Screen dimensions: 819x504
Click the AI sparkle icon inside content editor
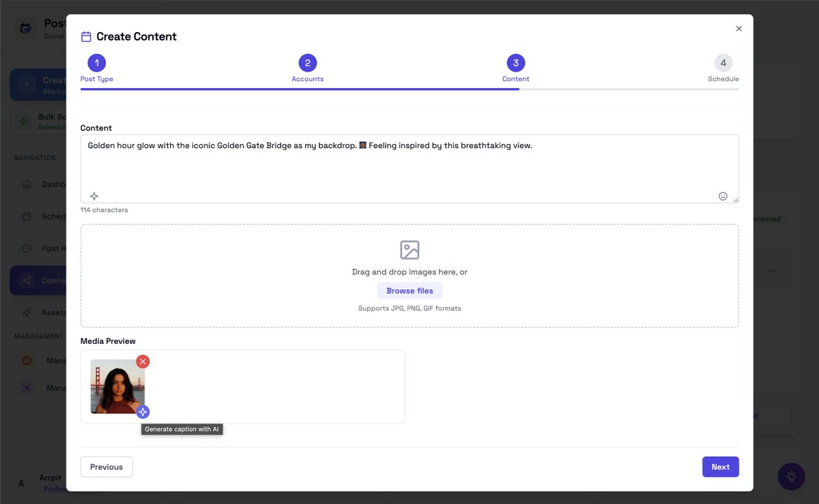point(94,196)
